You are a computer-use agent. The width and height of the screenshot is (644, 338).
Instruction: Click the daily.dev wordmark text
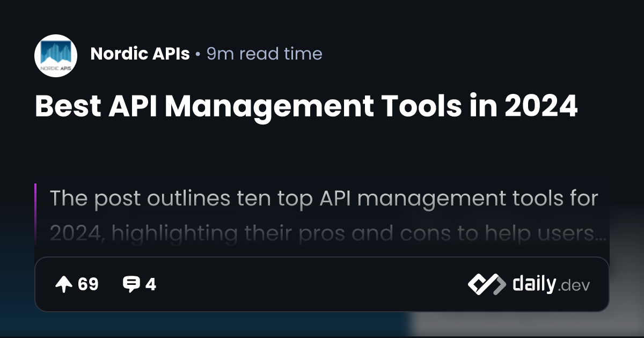pyautogui.click(x=551, y=284)
